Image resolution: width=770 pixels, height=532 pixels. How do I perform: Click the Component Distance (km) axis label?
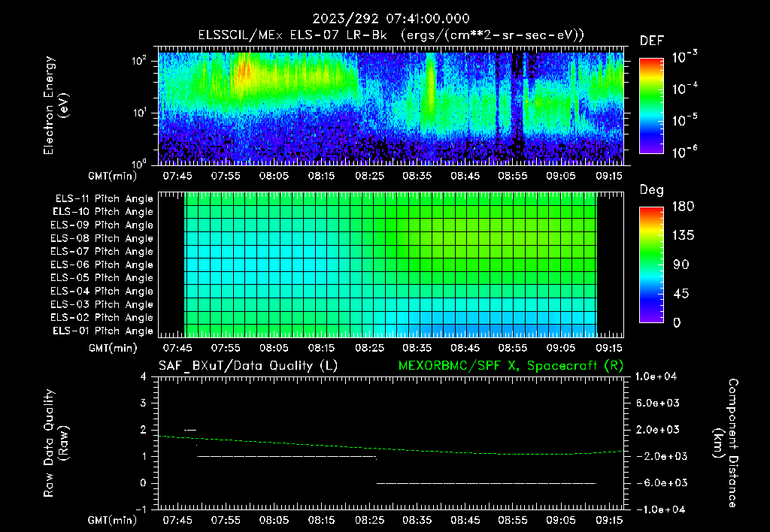pos(726,443)
